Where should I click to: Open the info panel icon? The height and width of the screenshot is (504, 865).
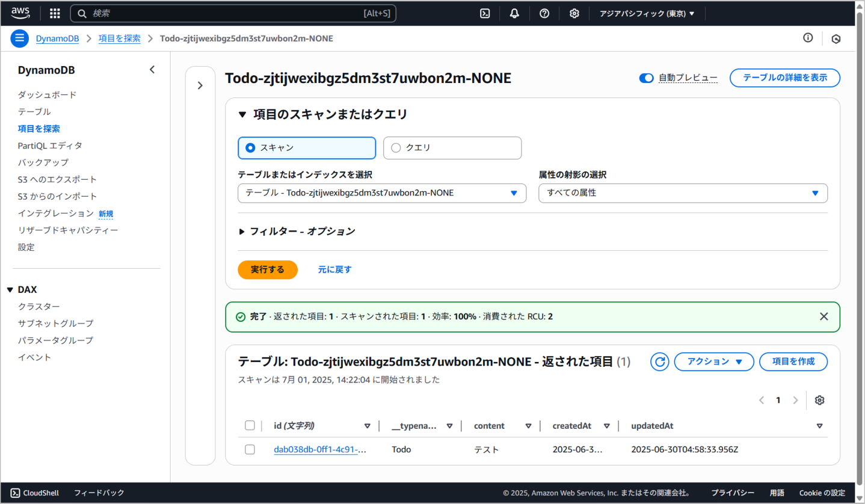point(808,38)
